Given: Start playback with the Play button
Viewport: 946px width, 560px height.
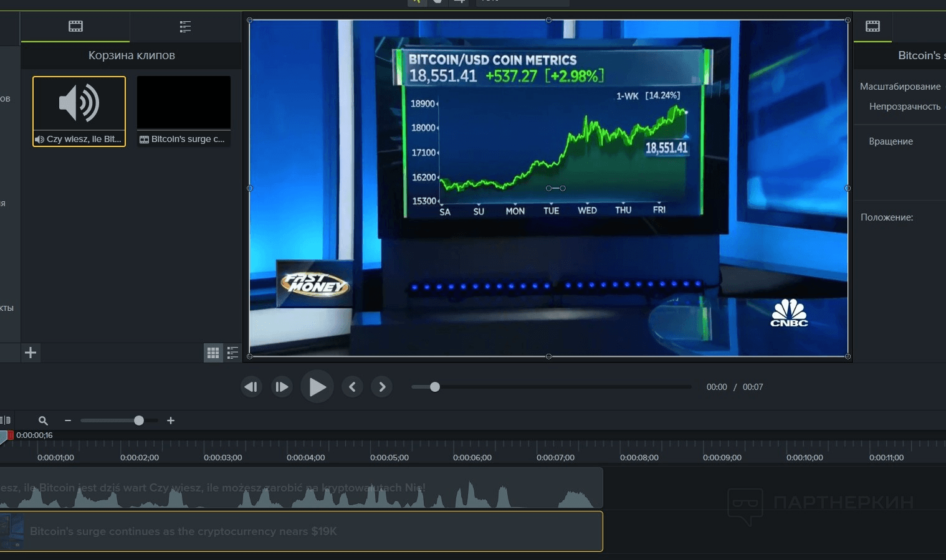Looking at the screenshot, I should pyautogui.click(x=317, y=387).
